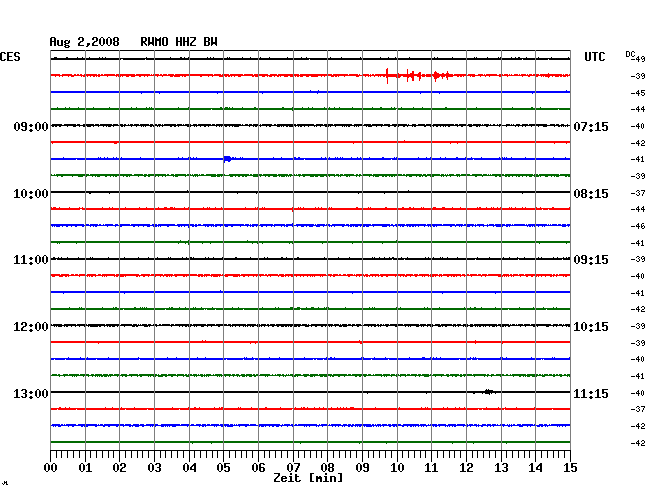This screenshot has height=494, width=650.
Task: Select the 12:00 local time label
Action: [31, 327]
